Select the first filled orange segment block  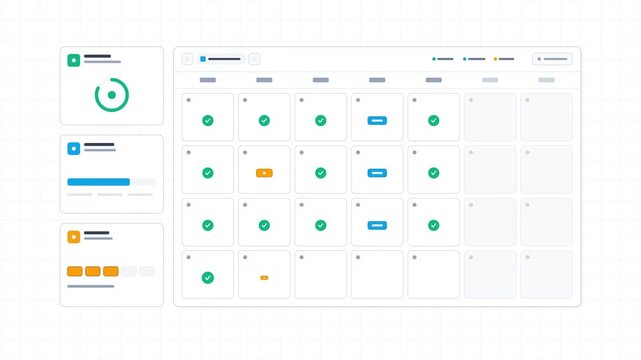click(x=75, y=271)
